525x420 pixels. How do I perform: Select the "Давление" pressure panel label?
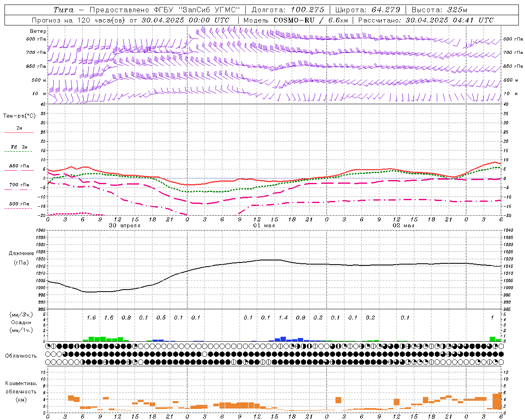coord(21,253)
